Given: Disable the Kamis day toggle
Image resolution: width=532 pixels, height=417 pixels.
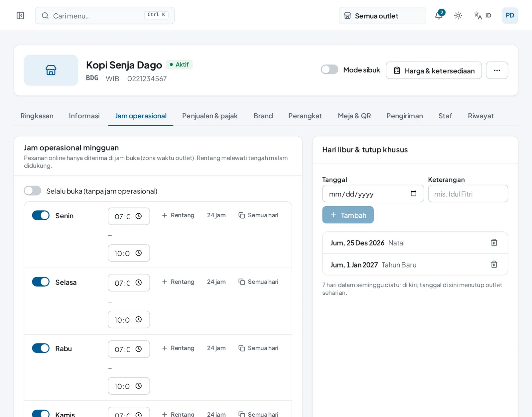Looking at the screenshot, I should [41, 413].
